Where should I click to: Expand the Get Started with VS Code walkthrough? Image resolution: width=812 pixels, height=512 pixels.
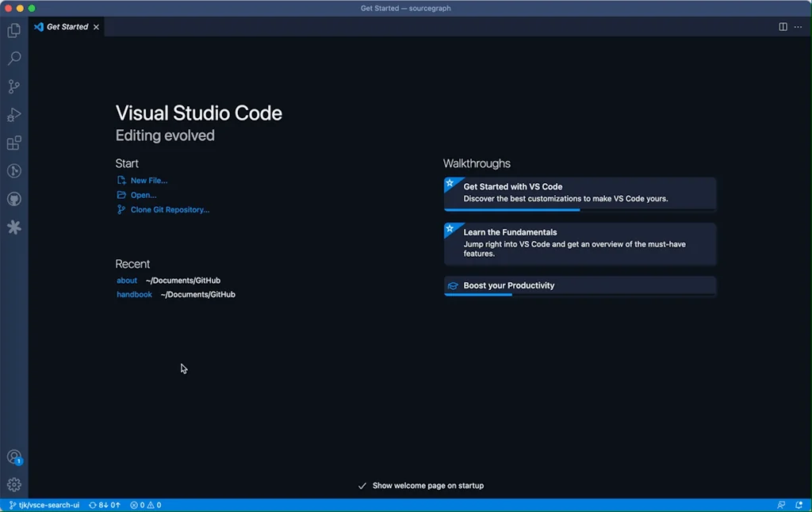580,193
